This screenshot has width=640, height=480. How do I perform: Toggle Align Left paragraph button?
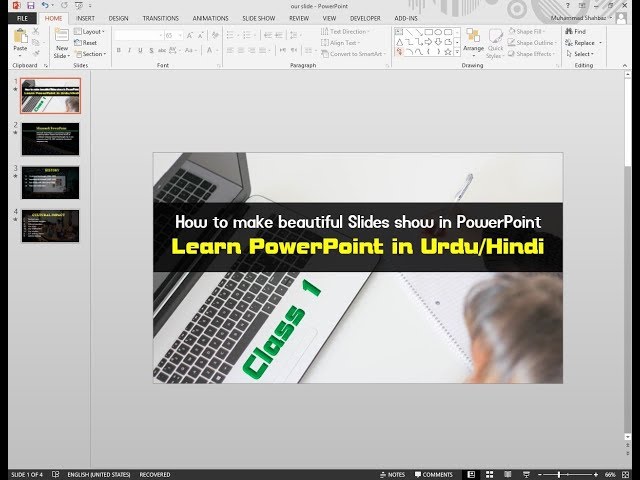pos(230,50)
